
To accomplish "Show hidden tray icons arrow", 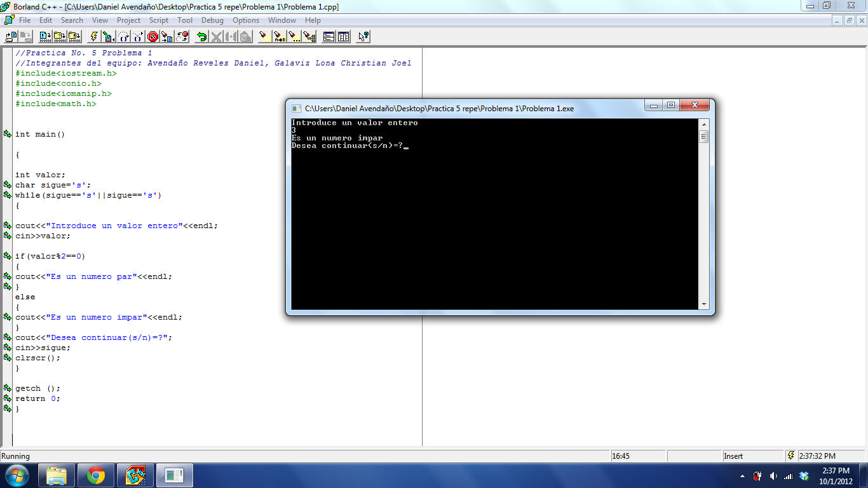I will pyautogui.click(x=742, y=476).
